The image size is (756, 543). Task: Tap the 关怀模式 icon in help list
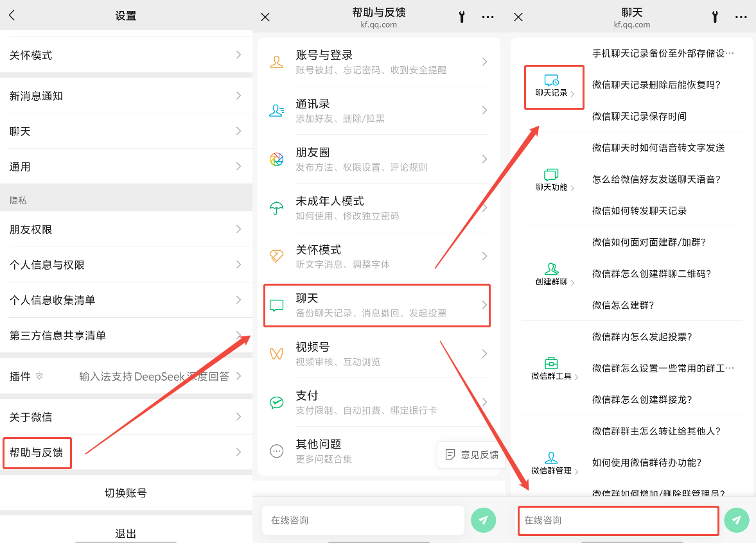click(276, 256)
